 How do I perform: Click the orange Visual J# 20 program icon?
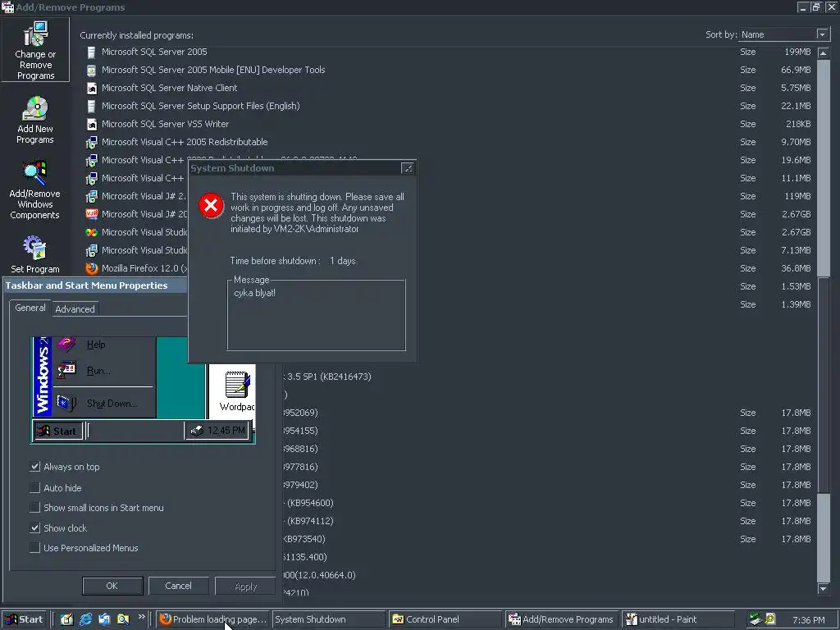[92, 214]
